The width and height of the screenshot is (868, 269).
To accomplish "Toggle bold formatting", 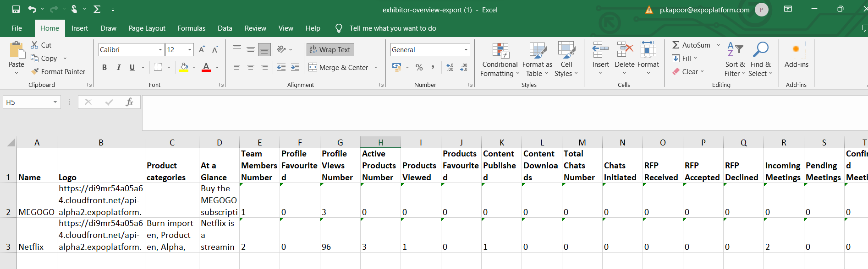I will 104,67.
